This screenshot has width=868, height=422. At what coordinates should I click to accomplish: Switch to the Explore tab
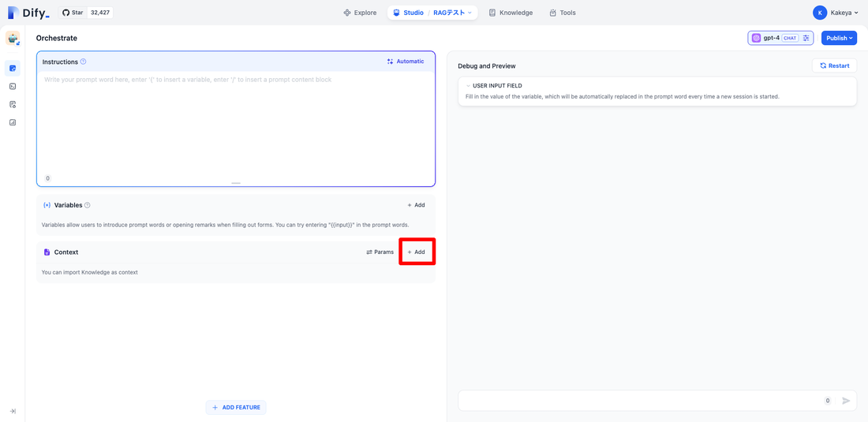pos(360,13)
